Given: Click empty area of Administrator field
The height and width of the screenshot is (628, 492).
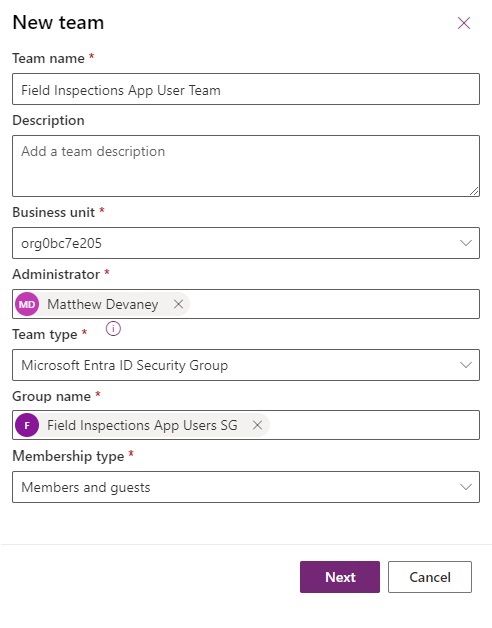Looking at the screenshot, I should click(x=333, y=304).
